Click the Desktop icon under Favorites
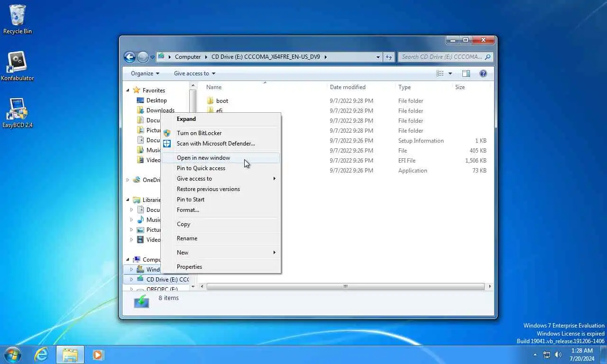Viewport: 607px width, 364px height. click(x=140, y=100)
